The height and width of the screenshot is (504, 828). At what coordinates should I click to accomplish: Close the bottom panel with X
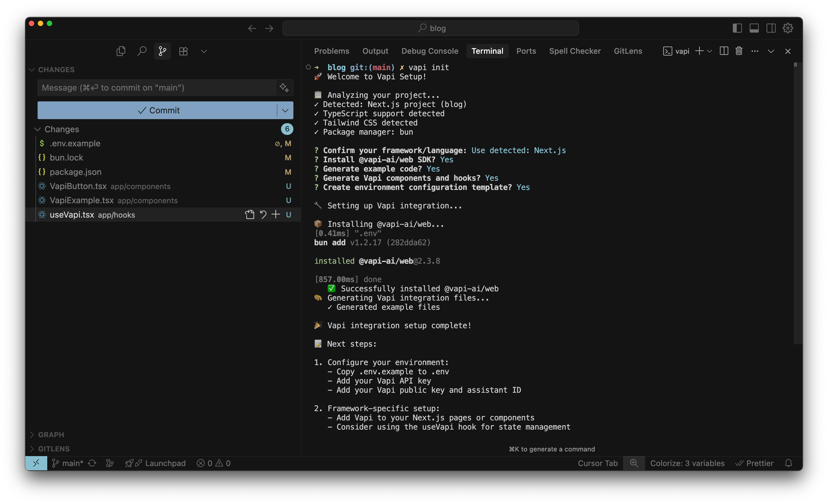click(788, 51)
